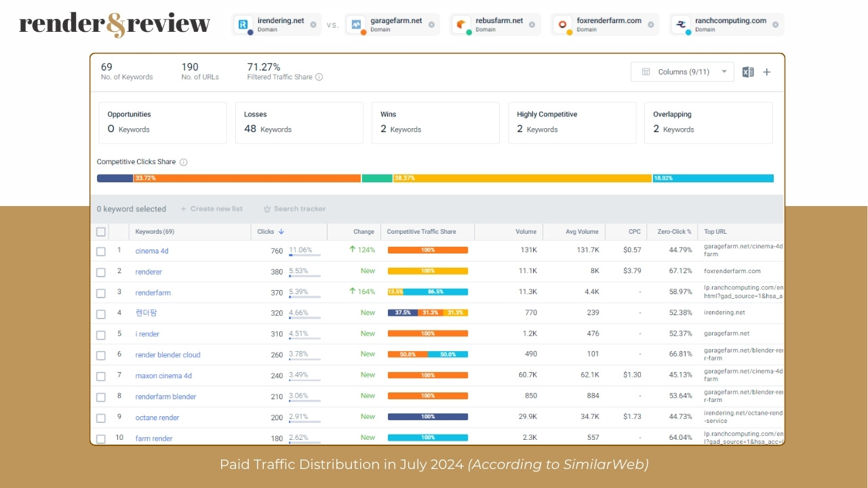868x488 pixels.
Task: Click the Competitive Traffic Share header
Action: click(421, 232)
